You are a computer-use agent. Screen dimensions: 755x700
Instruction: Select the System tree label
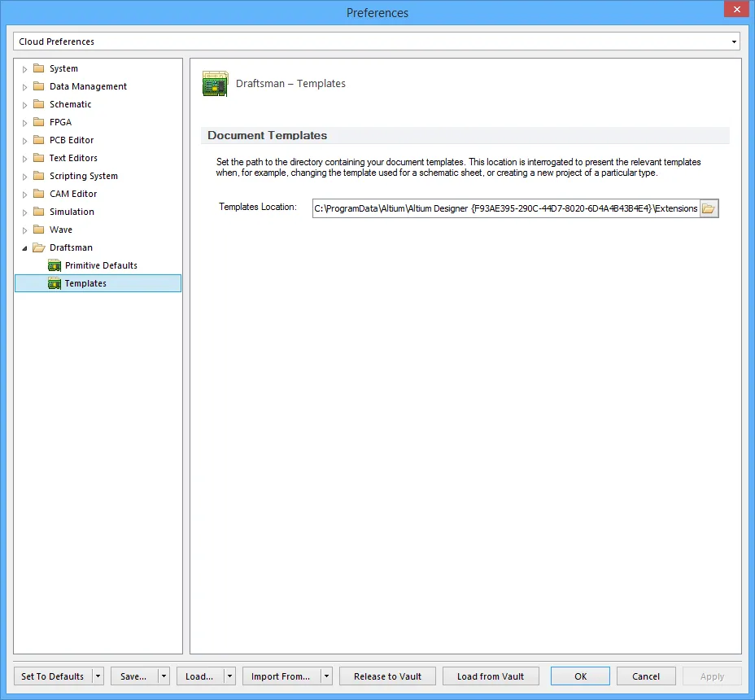63,68
